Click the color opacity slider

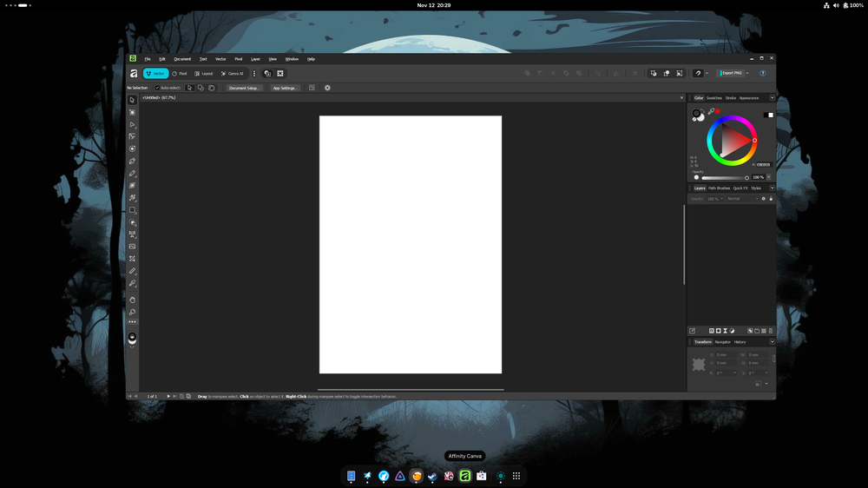(x=722, y=177)
